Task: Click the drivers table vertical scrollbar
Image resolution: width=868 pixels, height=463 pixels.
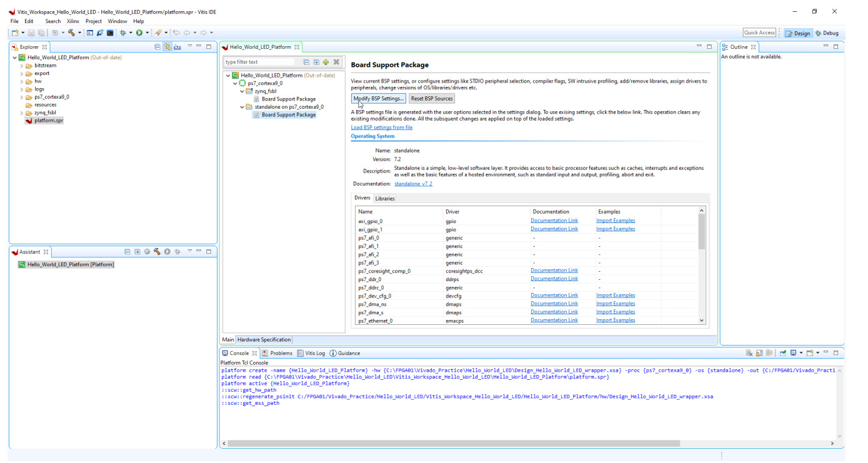Action: pos(702,266)
